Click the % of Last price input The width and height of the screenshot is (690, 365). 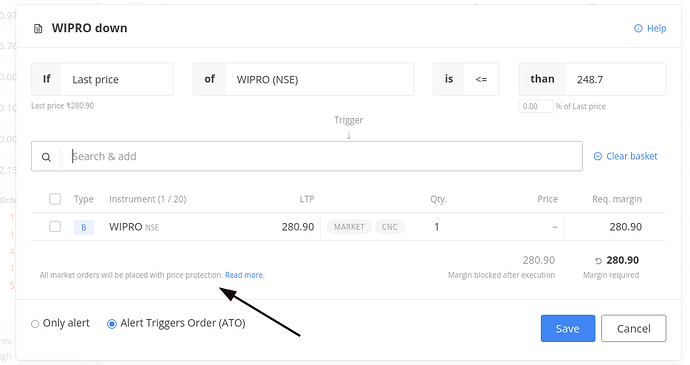(536, 106)
